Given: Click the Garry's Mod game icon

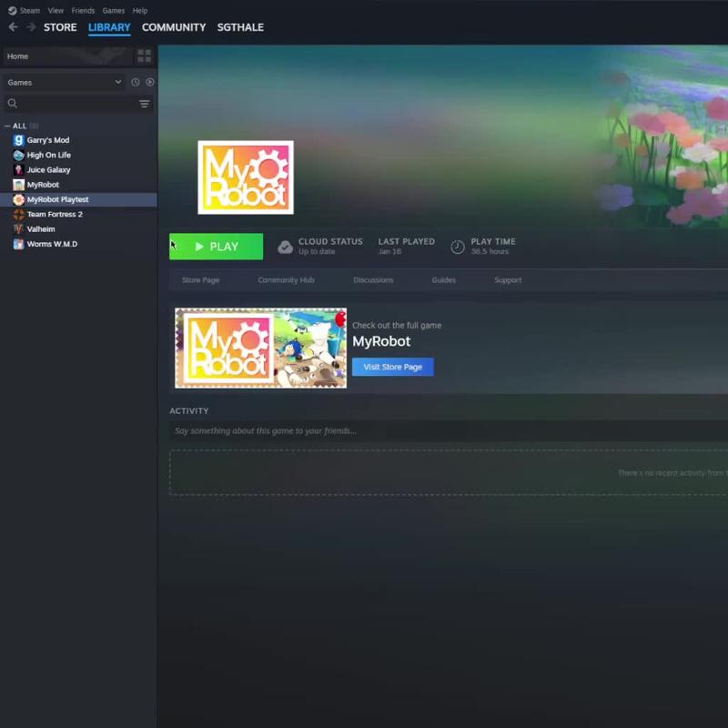Looking at the screenshot, I should pyautogui.click(x=18, y=140).
